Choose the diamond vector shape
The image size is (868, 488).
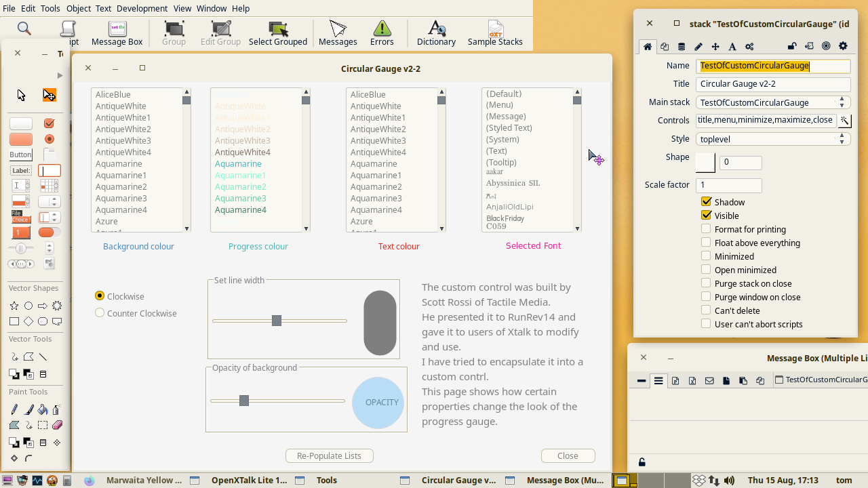pos(28,321)
